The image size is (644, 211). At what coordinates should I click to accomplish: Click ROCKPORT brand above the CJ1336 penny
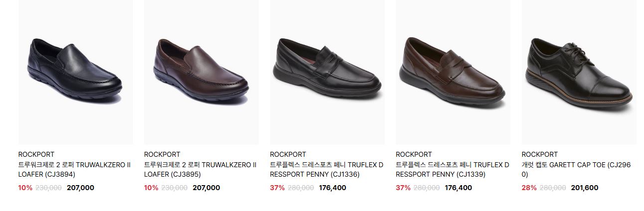tap(288, 154)
